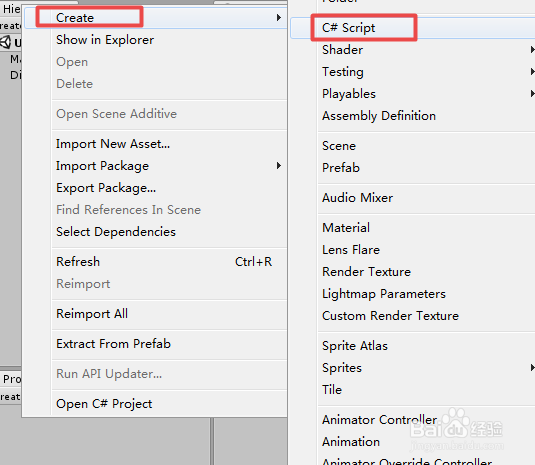Expand the Create submenu arrow
Screen dimensions: 535x465
coord(279,17)
